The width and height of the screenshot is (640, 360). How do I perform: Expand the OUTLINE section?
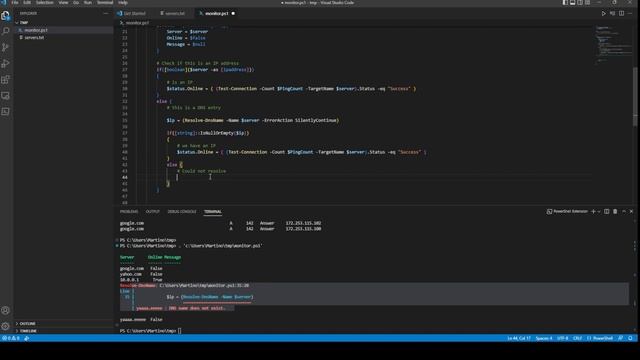(63, 323)
